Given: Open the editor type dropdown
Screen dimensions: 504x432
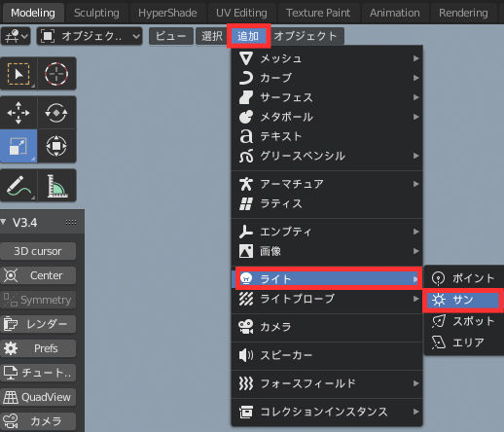Looking at the screenshot, I should click(16, 36).
